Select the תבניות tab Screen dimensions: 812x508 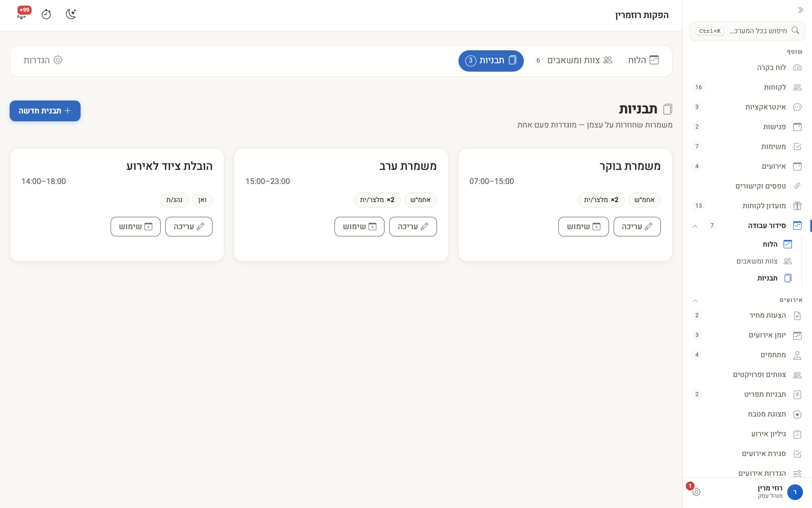(x=491, y=60)
